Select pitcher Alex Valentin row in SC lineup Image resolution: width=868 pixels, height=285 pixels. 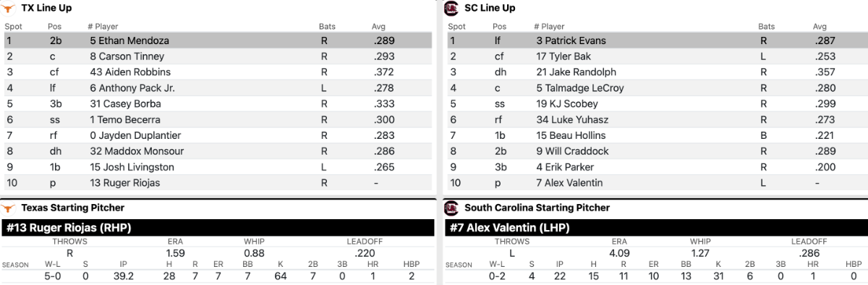[658, 183]
